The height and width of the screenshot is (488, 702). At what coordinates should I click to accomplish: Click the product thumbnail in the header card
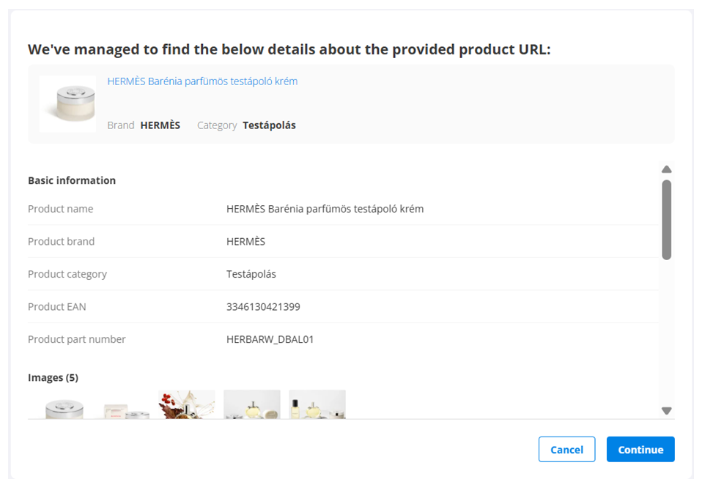[x=68, y=104]
